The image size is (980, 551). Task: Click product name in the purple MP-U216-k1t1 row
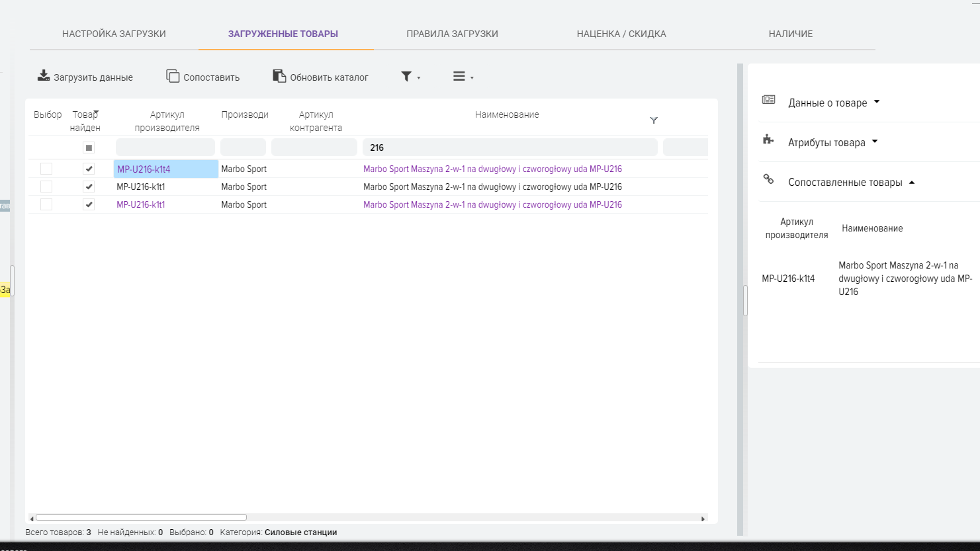pos(492,204)
